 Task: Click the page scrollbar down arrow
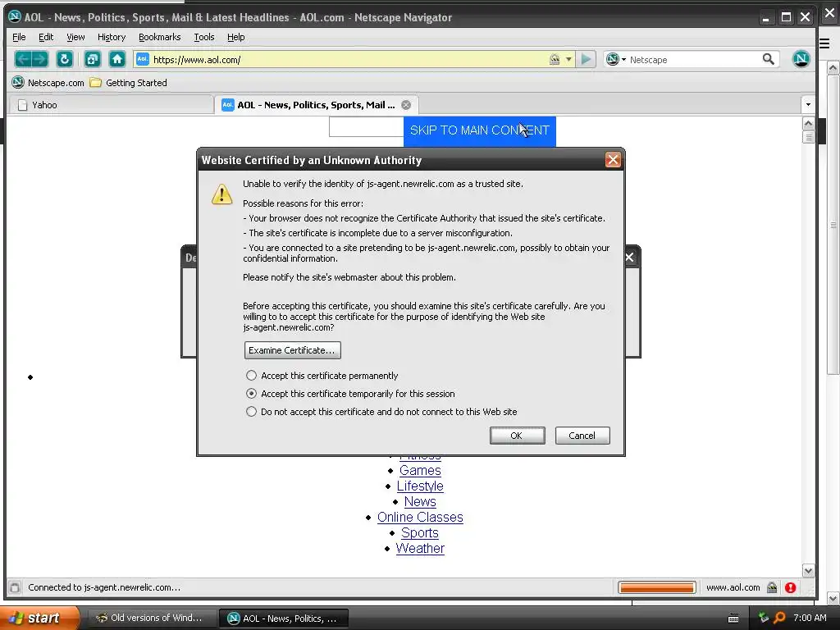[808, 571]
